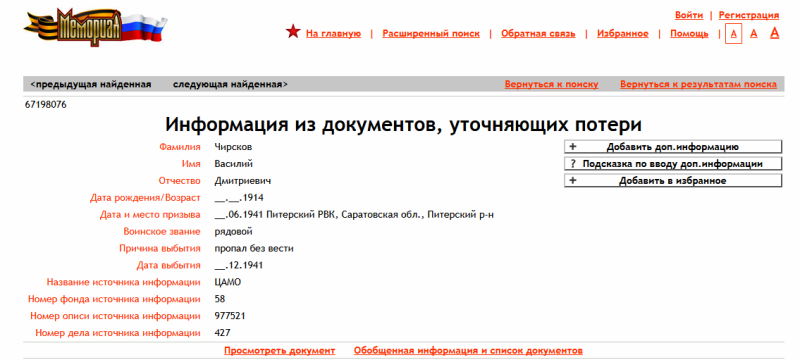Click inventory number 977521

click(x=230, y=316)
